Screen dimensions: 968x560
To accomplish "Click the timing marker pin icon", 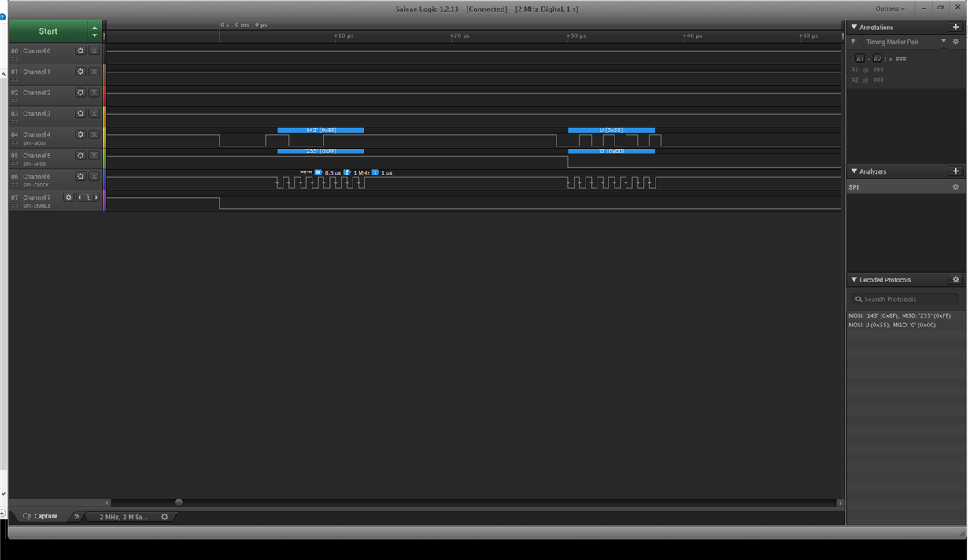I will click(853, 42).
